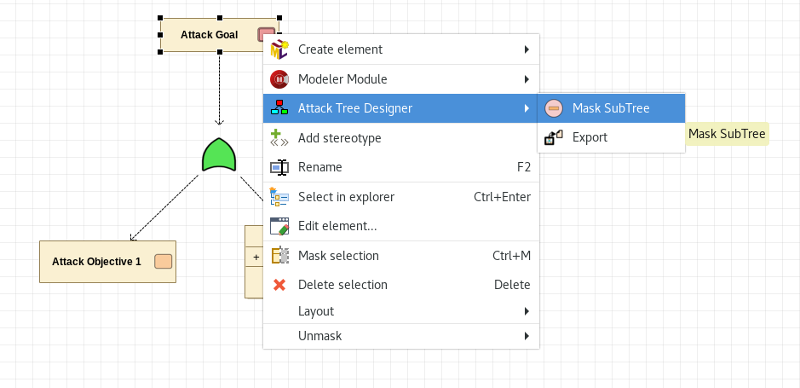The image size is (800, 388).
Task: Choose Edit element... menu entry
Action: click(x=401, y=226)
